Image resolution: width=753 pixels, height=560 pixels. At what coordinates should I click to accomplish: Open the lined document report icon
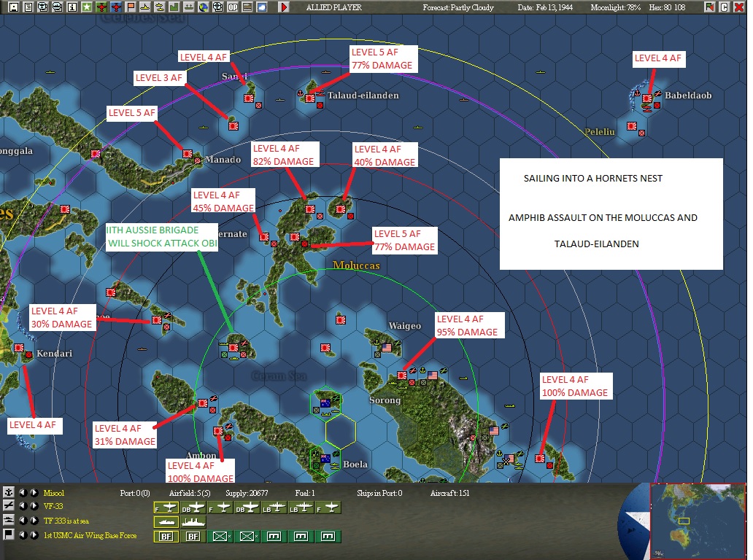pyautogui.click(x=28, y=7)
